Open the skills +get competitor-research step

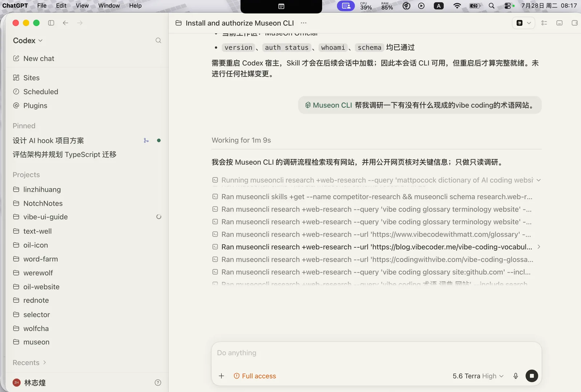[x=373, y=197]
